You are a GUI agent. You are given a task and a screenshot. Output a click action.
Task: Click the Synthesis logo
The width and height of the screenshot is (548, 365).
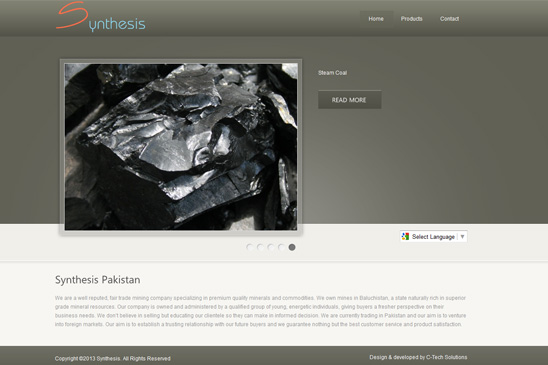[101, 16]
